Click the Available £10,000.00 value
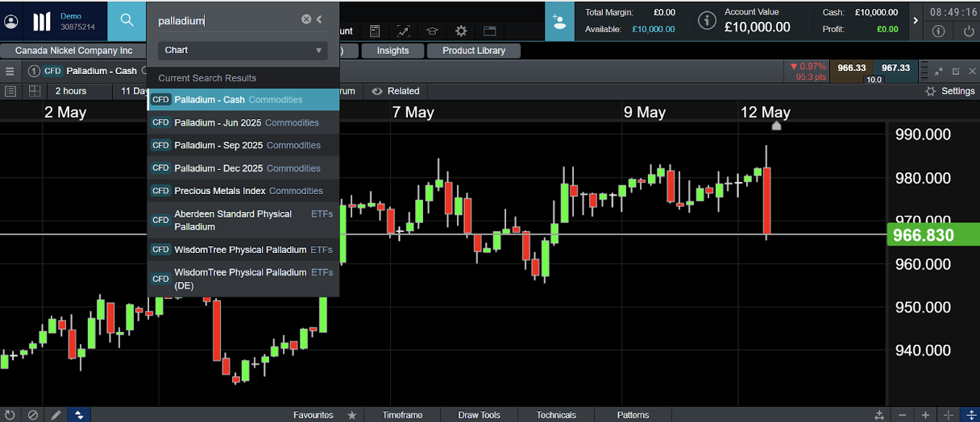Viewport: 980px width, 422px height. 654,30
